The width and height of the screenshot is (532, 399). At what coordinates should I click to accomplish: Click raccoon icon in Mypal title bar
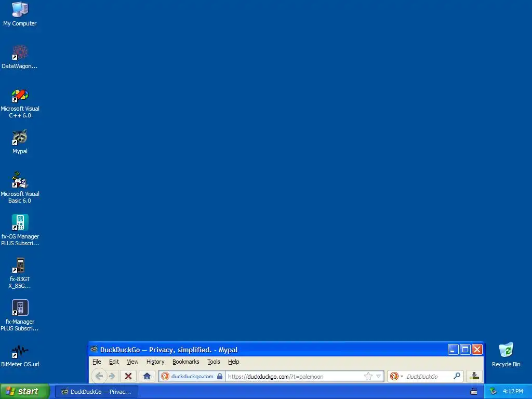coord(94,349)
